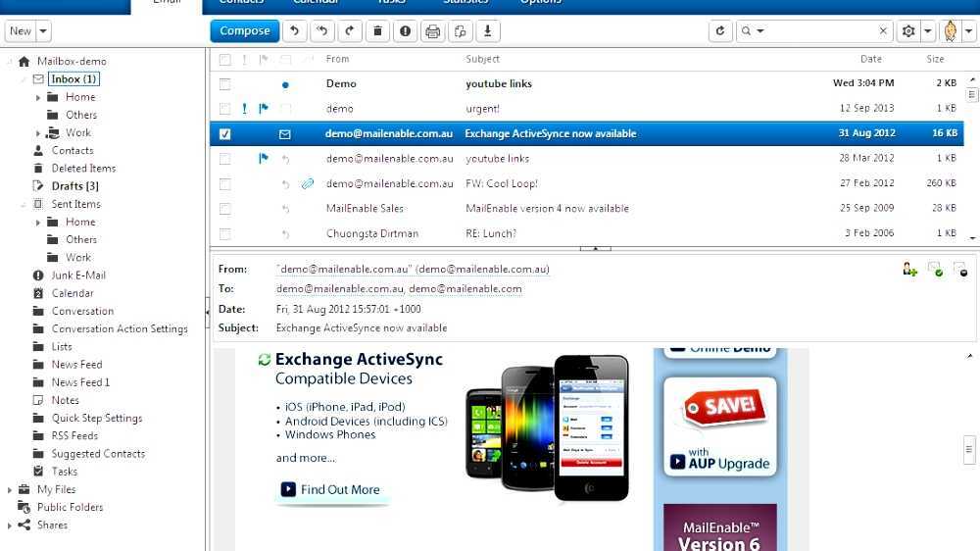Open the MailEnable Sales message

pos(586,208)
